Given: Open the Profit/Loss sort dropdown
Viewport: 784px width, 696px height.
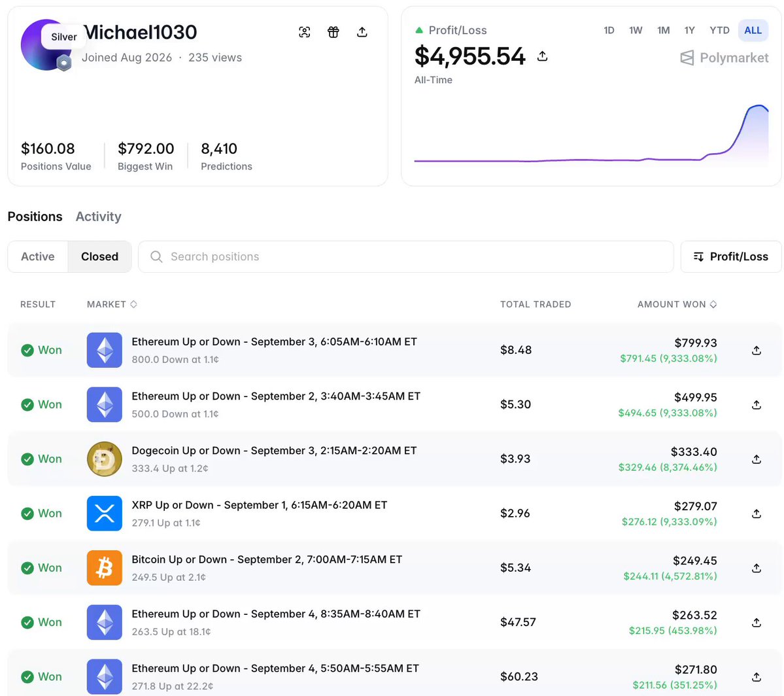Looking at the screenshot, I should click(730, 256).
